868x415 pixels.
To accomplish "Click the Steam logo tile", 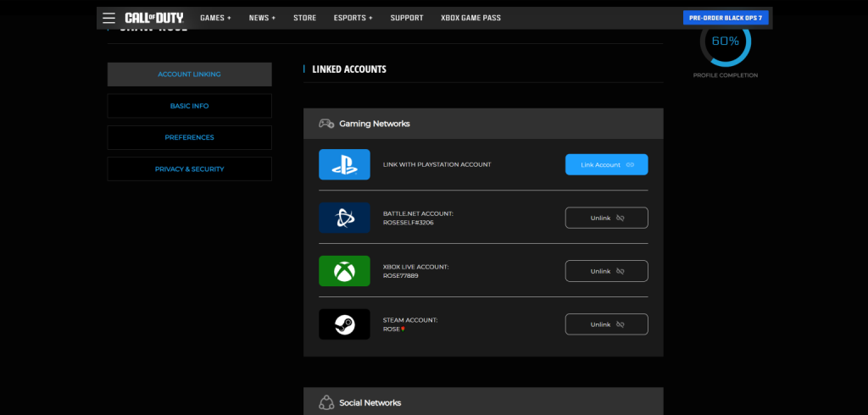I will click(x=344, y=324).
